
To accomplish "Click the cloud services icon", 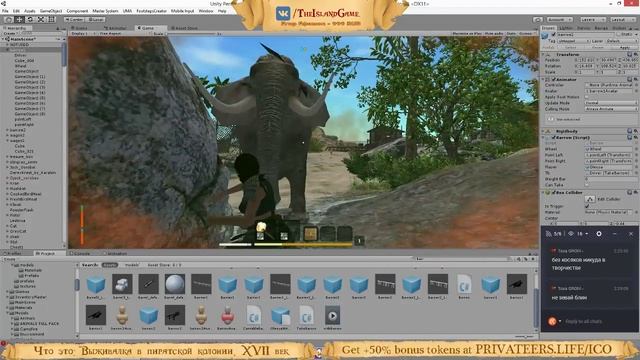I will [538, 19].
